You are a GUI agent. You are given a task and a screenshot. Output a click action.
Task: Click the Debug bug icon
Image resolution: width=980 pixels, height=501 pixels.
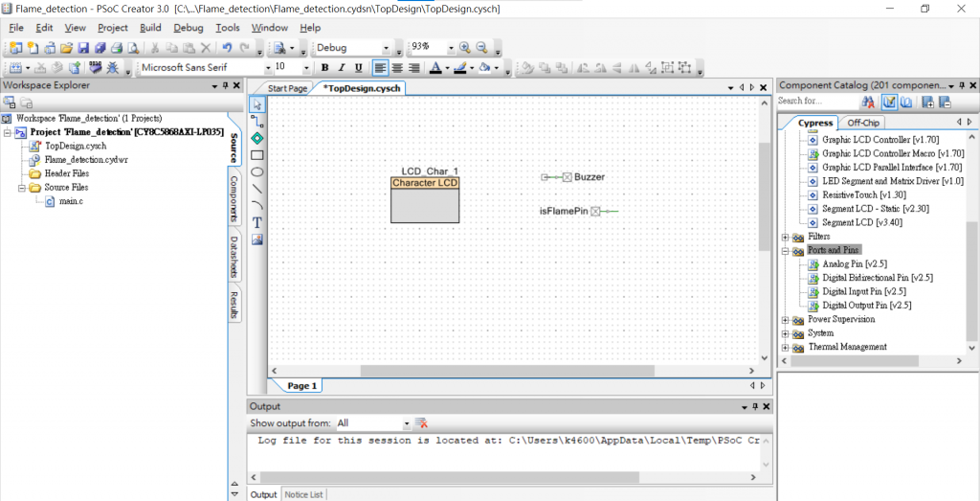coord(113,67)
